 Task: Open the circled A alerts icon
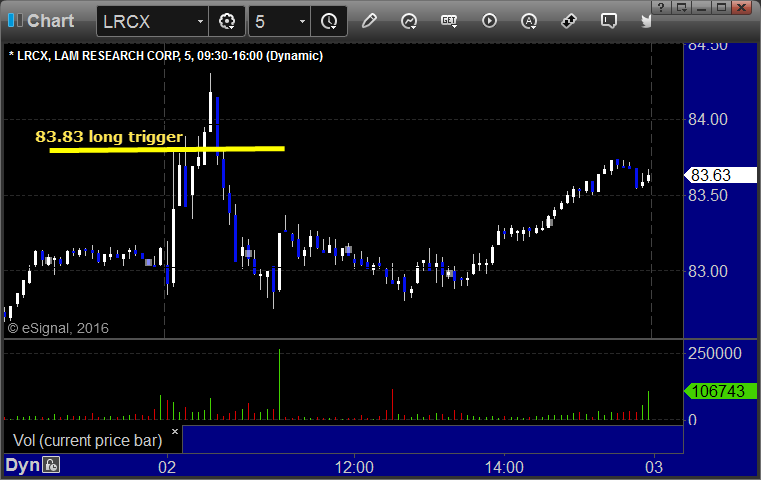pyautogui.click(x=529, y=21)
